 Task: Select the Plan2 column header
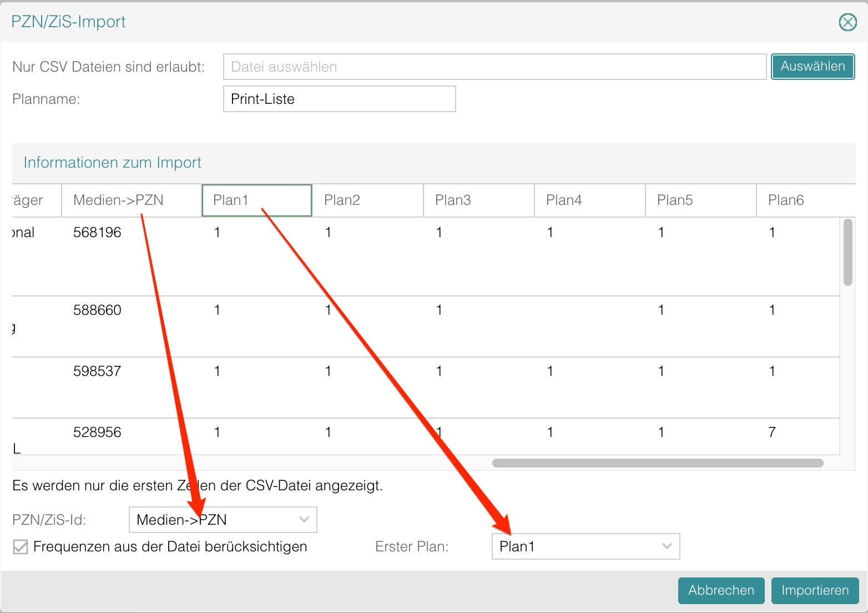367,200
